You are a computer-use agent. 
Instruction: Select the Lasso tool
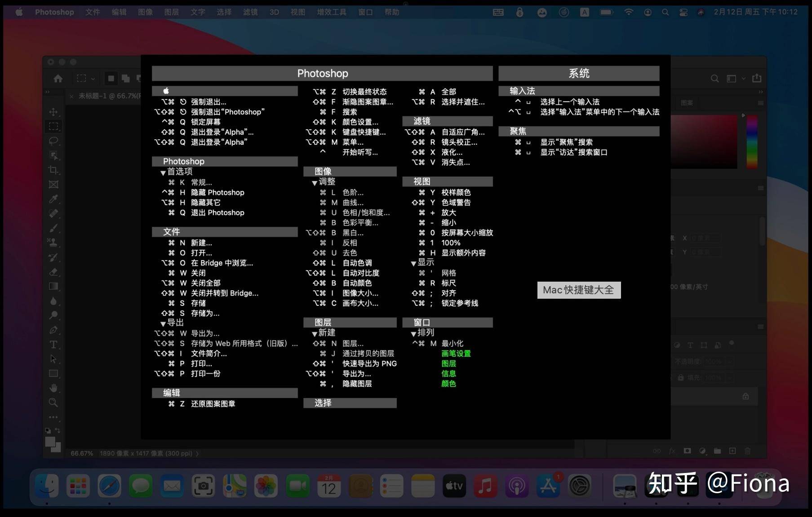[x=53, y=141]
